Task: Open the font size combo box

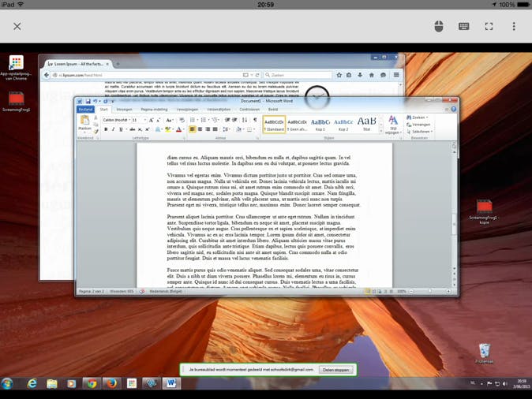Action: click(139, 120)
